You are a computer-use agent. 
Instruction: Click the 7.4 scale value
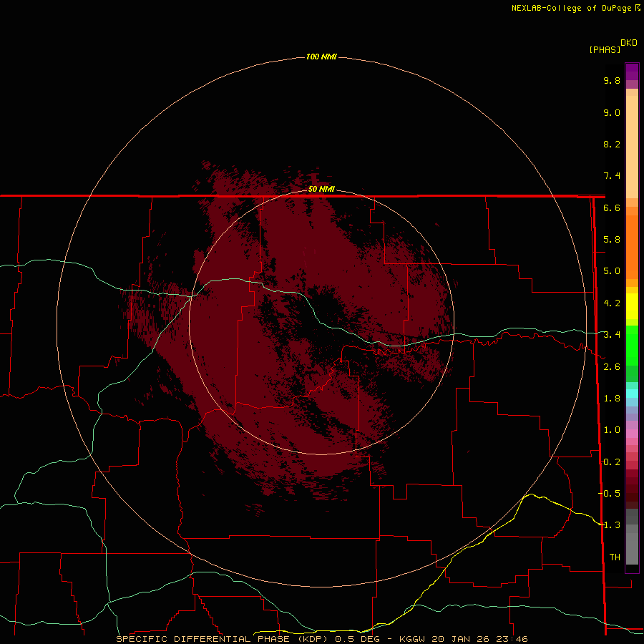point(612,176)
